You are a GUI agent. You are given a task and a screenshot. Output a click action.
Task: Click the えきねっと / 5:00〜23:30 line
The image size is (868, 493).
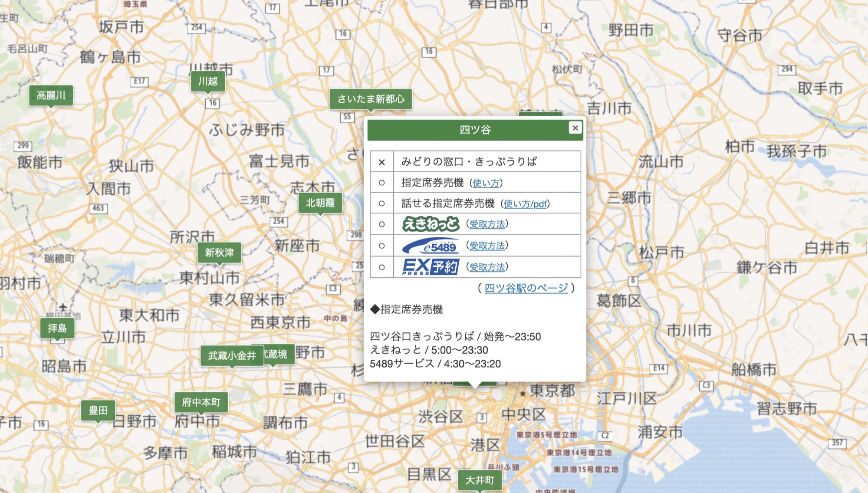click(429, 350)
